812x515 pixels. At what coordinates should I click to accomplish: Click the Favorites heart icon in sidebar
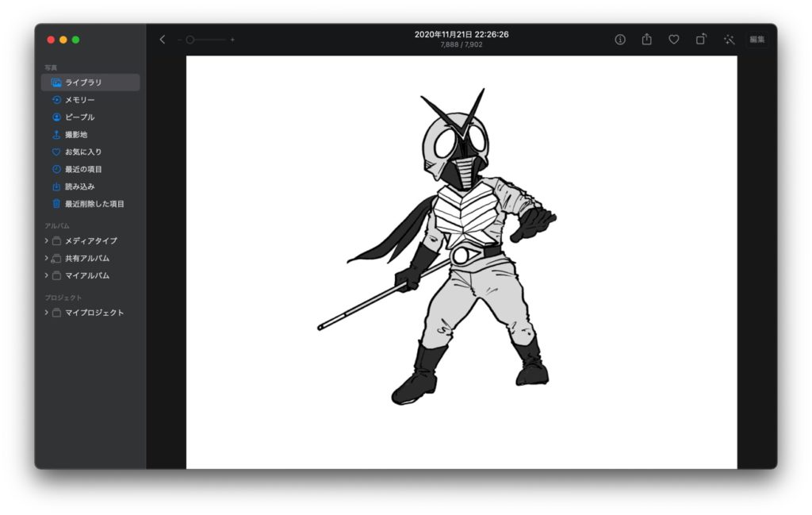click(56, 152)
